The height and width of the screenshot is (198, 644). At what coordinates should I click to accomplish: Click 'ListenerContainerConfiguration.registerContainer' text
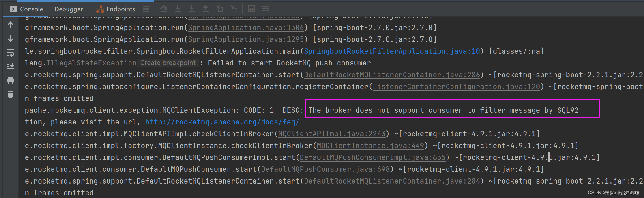(265, 87)
